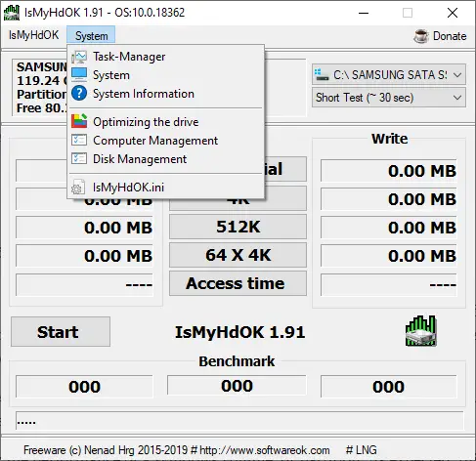Click the status bar showing .....
The width and height of the screenshot is (476, 461).
click(x=239, y=421)
